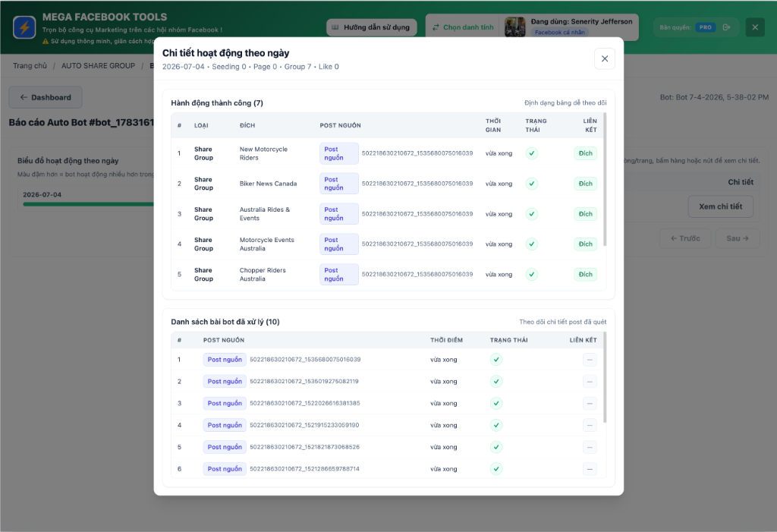Click ĐÍCH column header

click(247, 125)
